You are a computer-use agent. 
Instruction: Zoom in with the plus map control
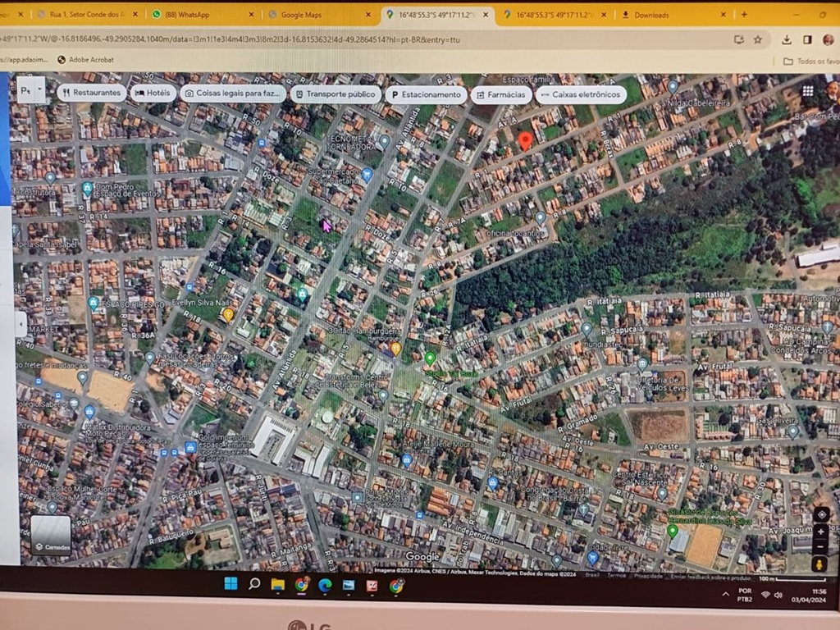[x=820, y=532]
